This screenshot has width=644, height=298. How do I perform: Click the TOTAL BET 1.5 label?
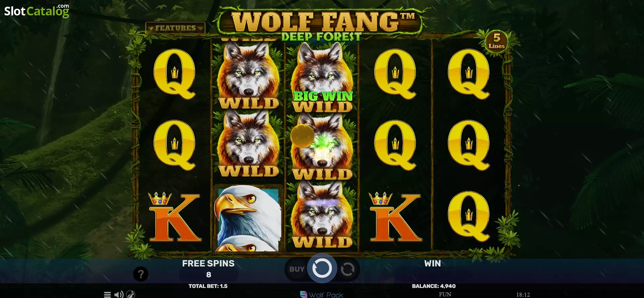pos(208,286)
